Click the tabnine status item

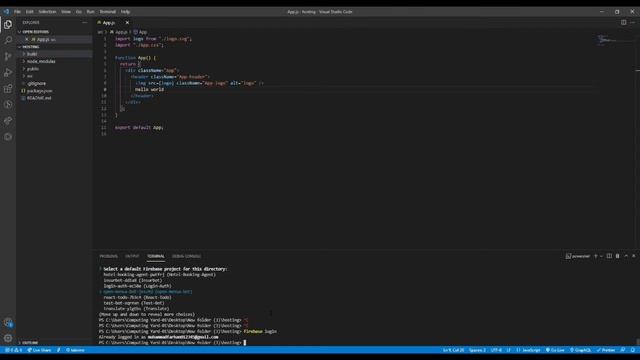(75, 350)
